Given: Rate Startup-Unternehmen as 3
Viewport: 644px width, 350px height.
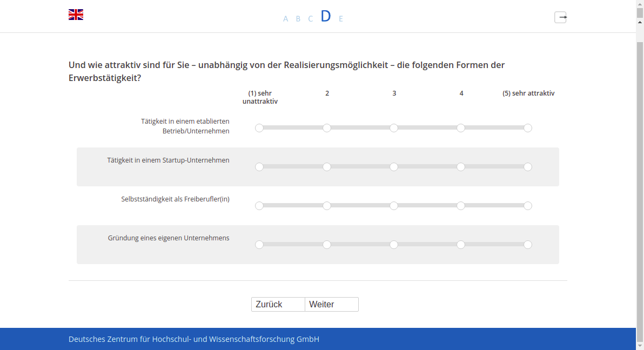Looking at the screenshot, I should point(393,167).
